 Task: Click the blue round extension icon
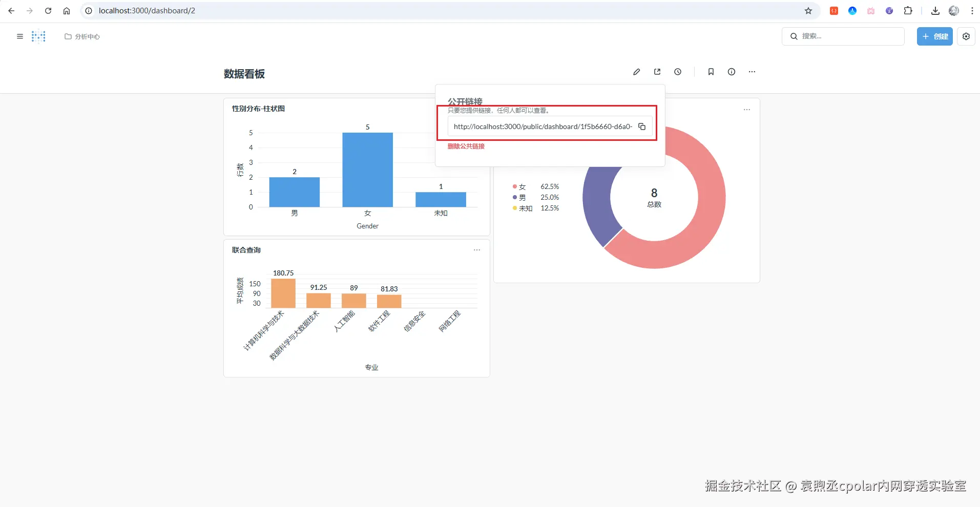(852, 11)
